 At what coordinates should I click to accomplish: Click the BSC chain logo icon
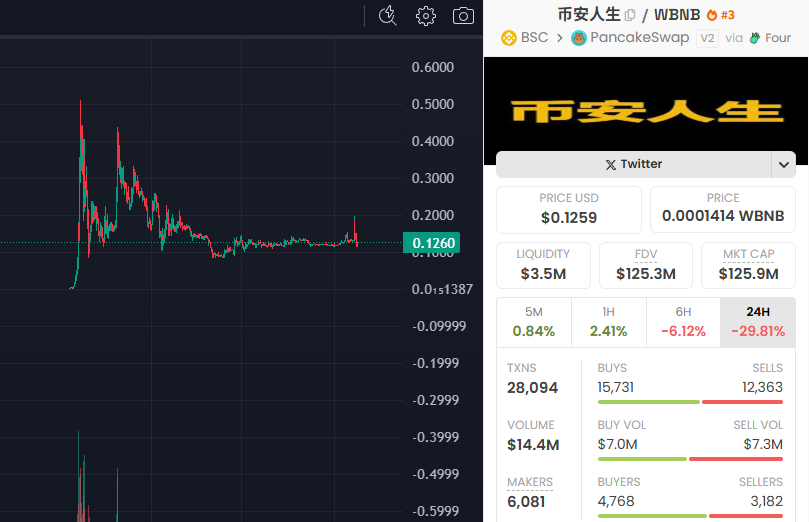click(509, 38)
